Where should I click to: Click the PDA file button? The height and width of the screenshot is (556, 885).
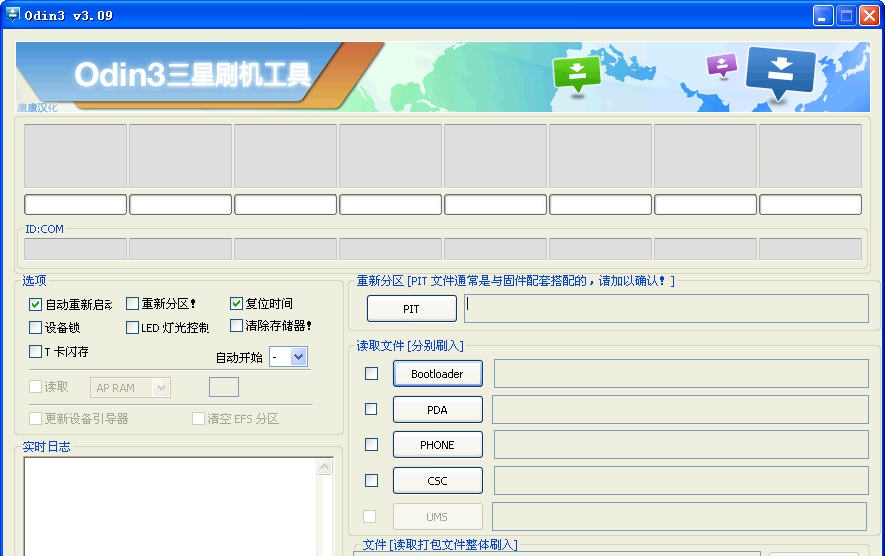pyautogui.click(x=437, y=410)
